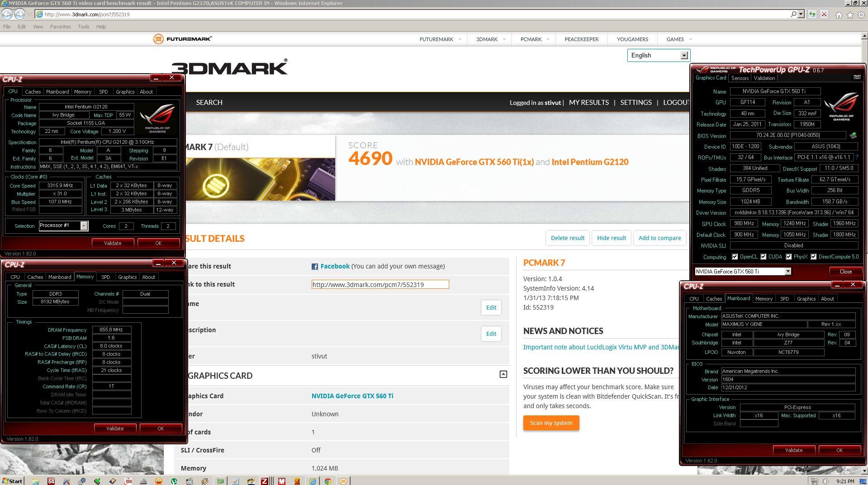Open the NVIDIA GeForce GTX 560 Ti link
Image resolution: width=868 pixels, height=485 pixels.
coord(352,396)
